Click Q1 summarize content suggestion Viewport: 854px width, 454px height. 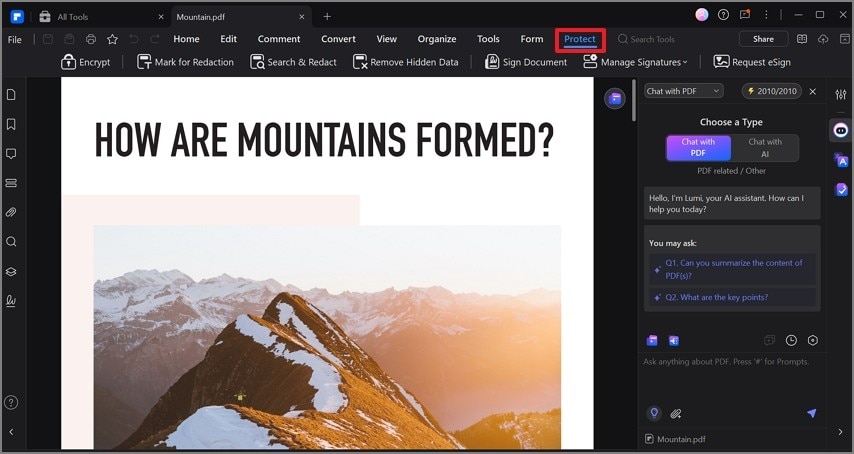coord(732,269)
